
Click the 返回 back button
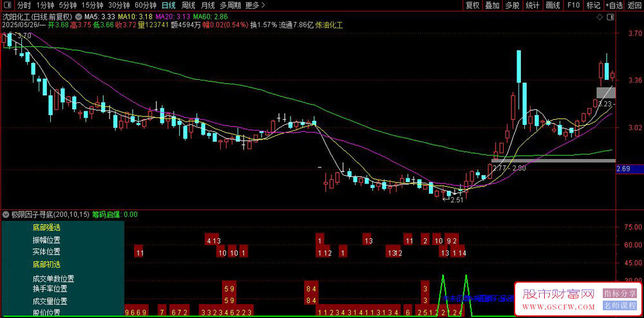pyautogui.click(x=635, y=5)
